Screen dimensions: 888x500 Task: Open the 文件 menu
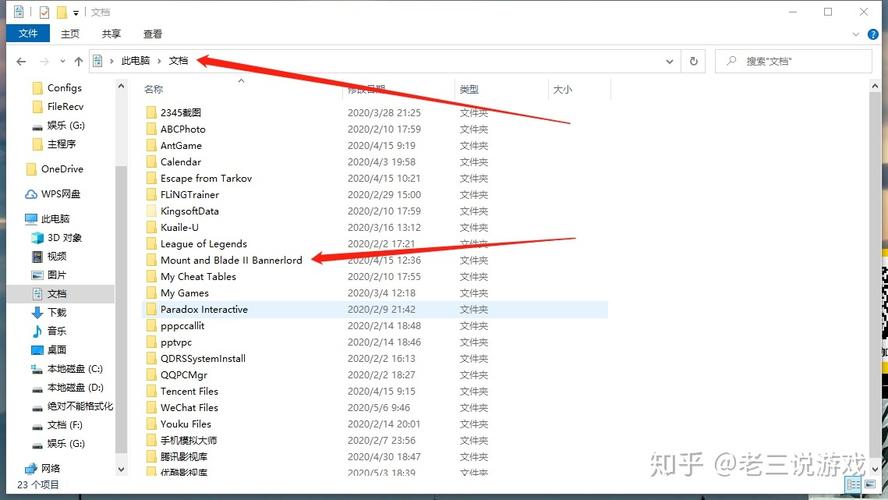27,33
